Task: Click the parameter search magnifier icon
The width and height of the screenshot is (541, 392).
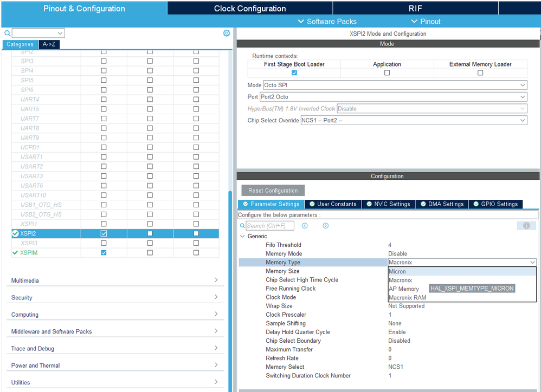Action: [x=242, y=226]
